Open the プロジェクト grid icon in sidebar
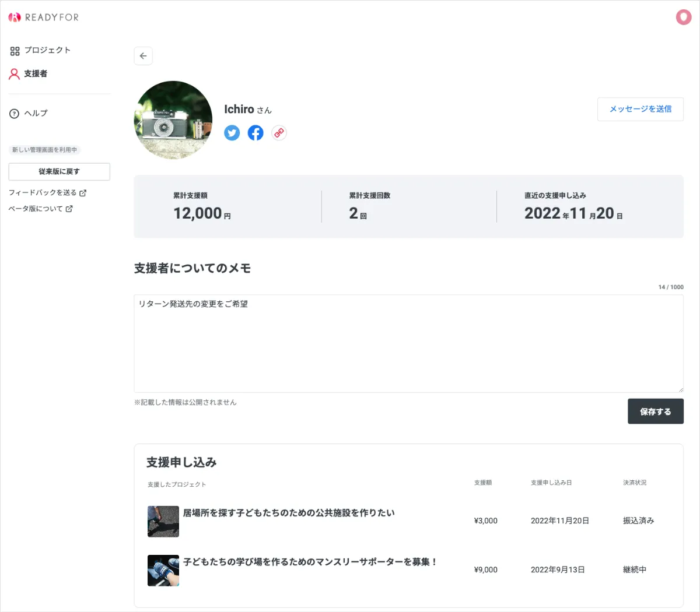This screenshot has width=700, height=612. (15, 51)
